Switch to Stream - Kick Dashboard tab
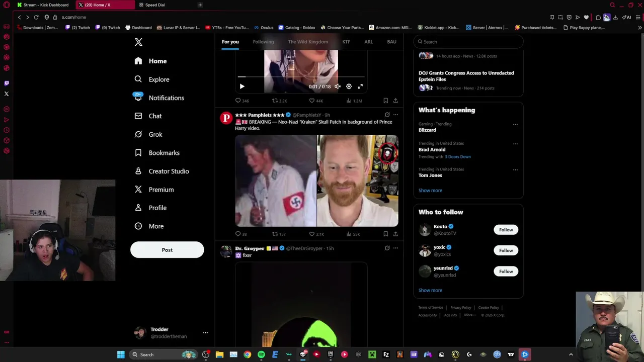644x362 pixels. [43, 5]
